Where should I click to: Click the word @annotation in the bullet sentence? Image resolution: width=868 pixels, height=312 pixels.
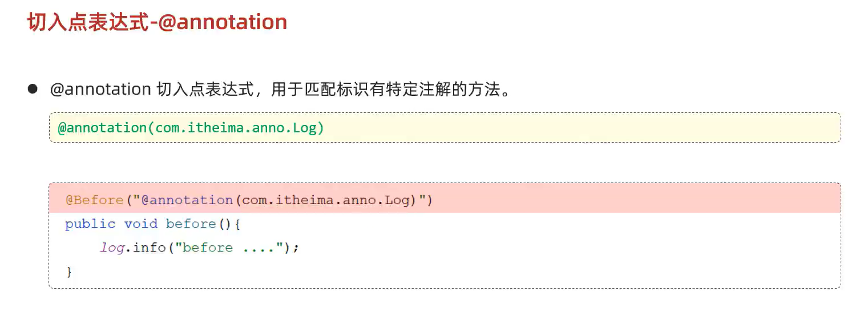tap(100, 90)
